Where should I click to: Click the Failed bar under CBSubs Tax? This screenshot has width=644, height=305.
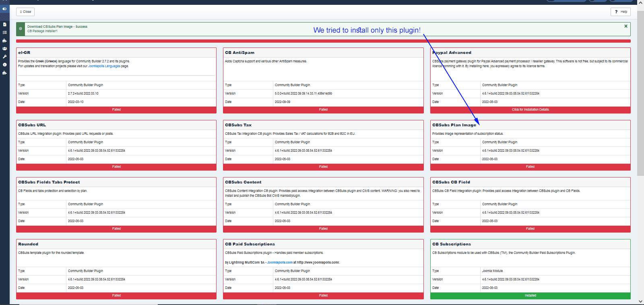[323, 167]
